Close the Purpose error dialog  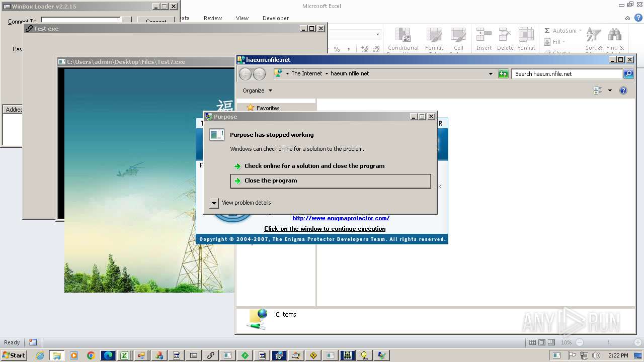pyautogui.click(x=431, y=117)
